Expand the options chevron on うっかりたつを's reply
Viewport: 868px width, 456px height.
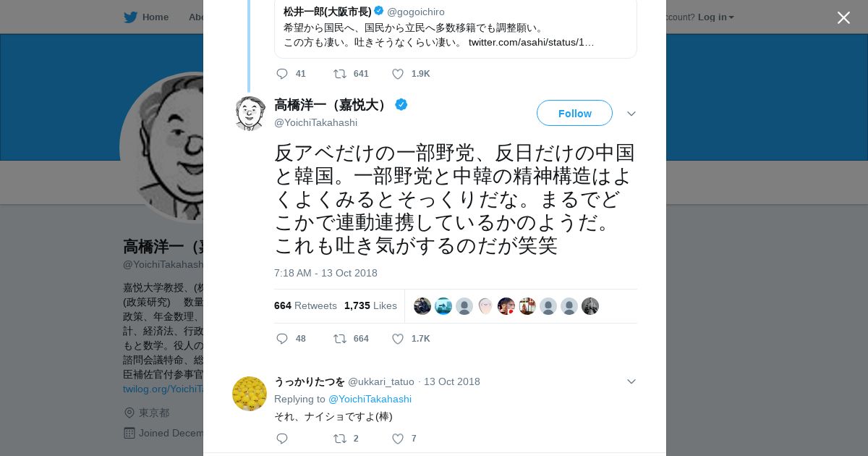tap(631, 381)
